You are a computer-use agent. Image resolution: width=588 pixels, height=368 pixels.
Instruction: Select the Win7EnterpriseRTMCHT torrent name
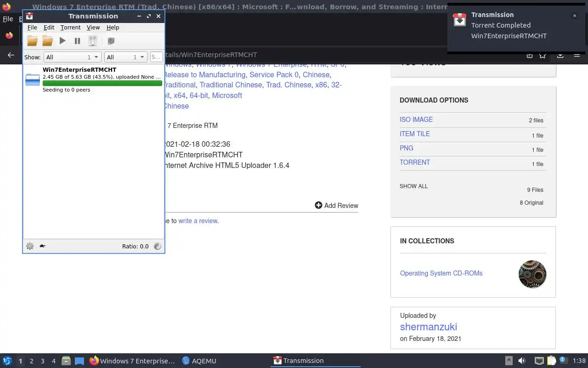[x=79, y=69]
